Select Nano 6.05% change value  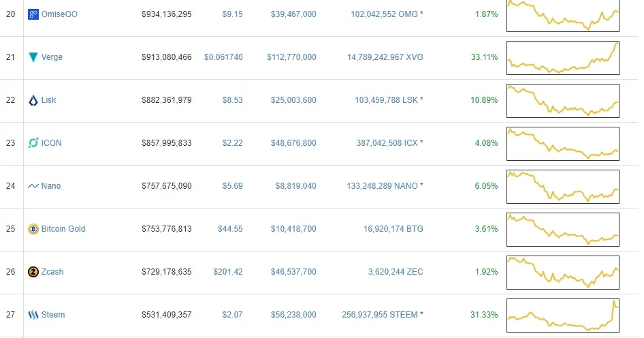pyautogui.click(x=486, y=186)
